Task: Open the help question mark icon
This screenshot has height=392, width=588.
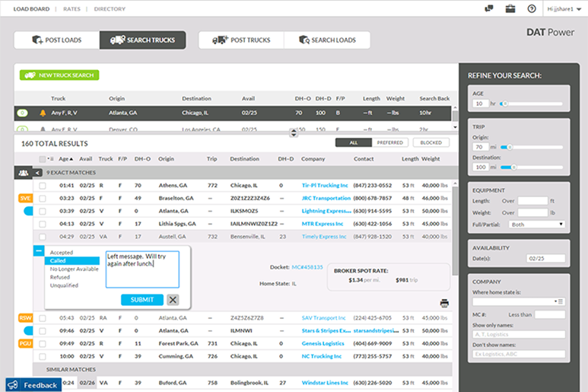Action: (x=532, y=8)
